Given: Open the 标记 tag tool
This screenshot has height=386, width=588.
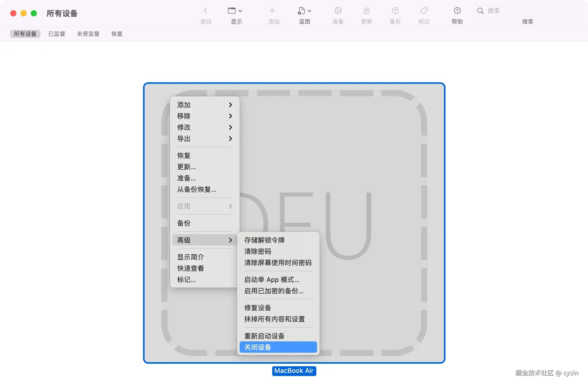Looking at the screenshot, I should (x=424, y=11).
